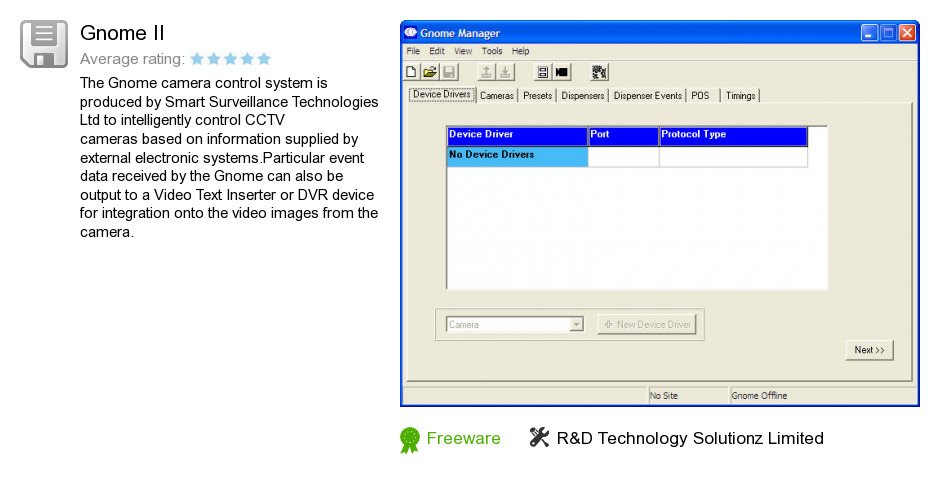
Task: Maximize the Gnome Manager window
Action: pos(888,32)
